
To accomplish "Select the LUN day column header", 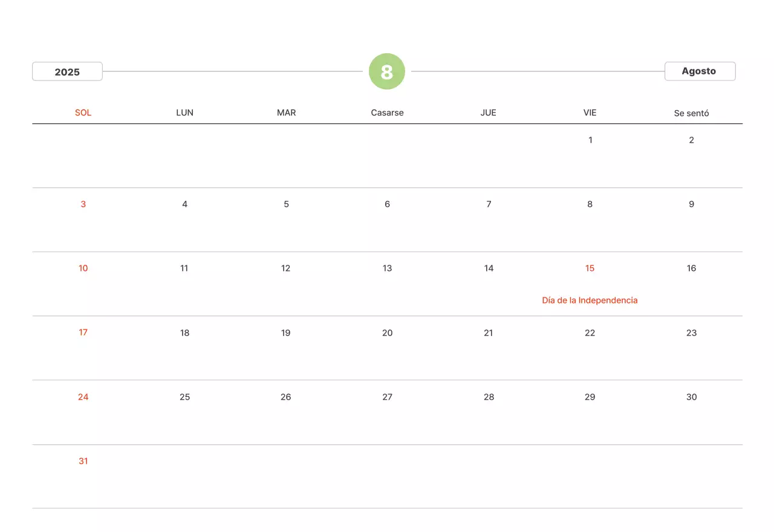I will [x=184, y=112].
